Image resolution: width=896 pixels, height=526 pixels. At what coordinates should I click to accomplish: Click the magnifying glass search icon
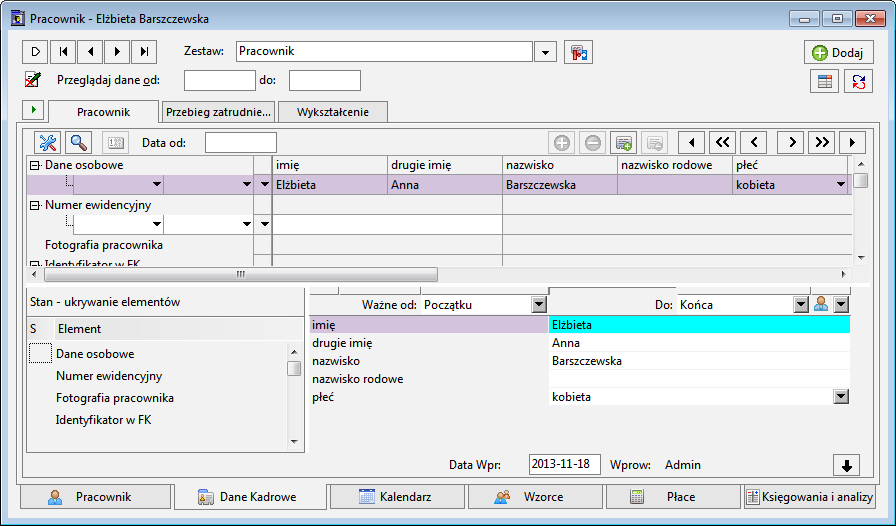pyautogui.click(x=79, y=142)
